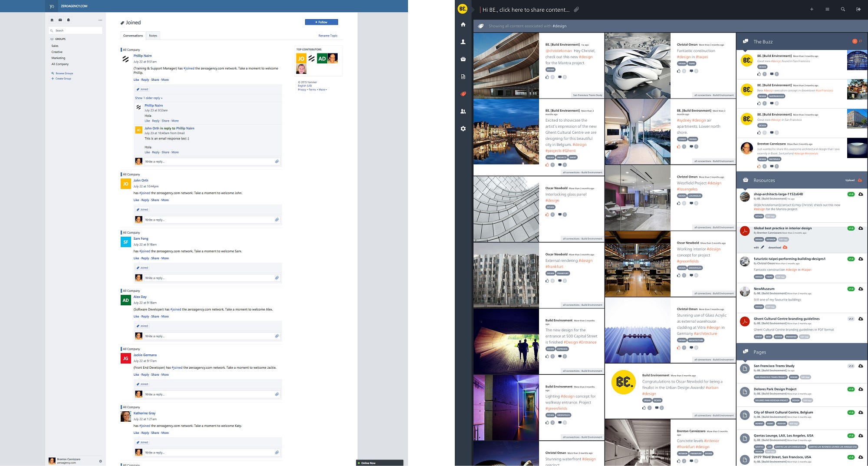Click the Yammer logo at top-left header
868x466 pixels.
[52, 6]
